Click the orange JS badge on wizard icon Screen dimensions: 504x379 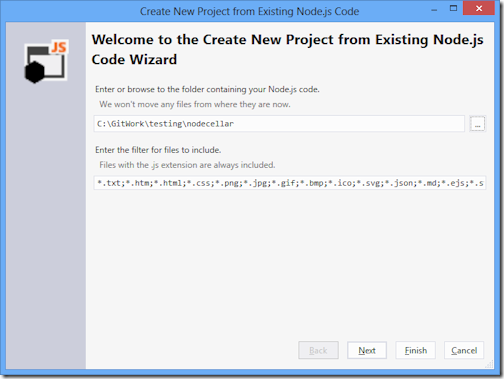pyautogui.click(x=59, y=47)
